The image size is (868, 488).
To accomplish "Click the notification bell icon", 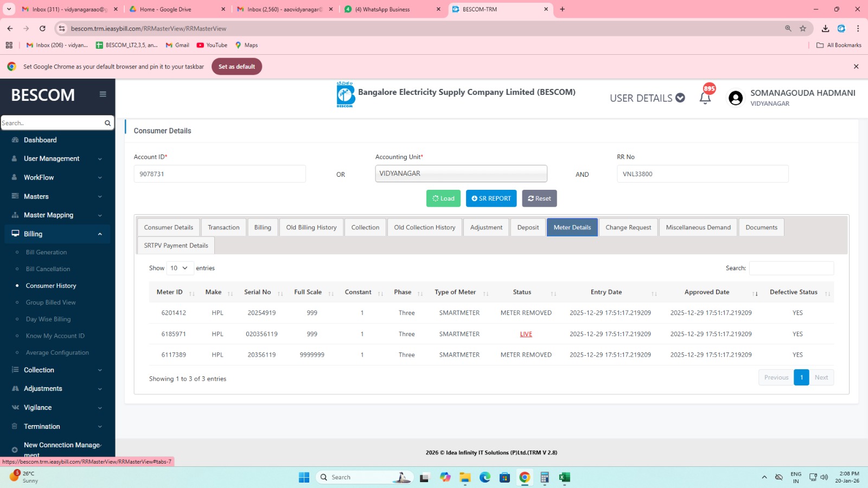I will (705, 98).
